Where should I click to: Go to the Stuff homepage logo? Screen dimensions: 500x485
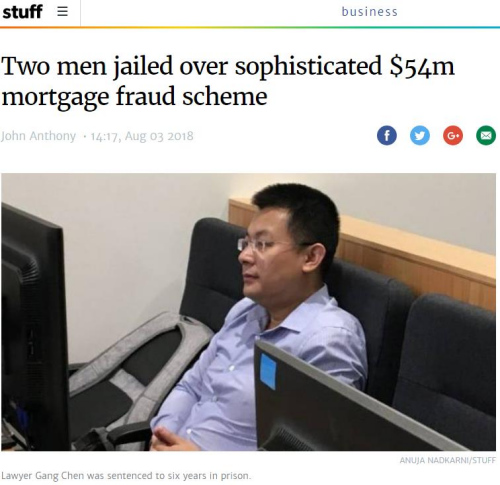tap(22, 12)
